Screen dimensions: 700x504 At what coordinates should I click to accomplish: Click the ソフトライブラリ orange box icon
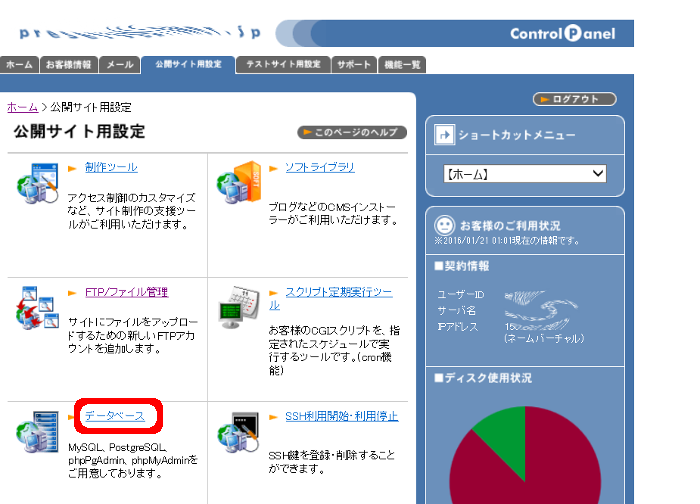(x=239, y=182)
